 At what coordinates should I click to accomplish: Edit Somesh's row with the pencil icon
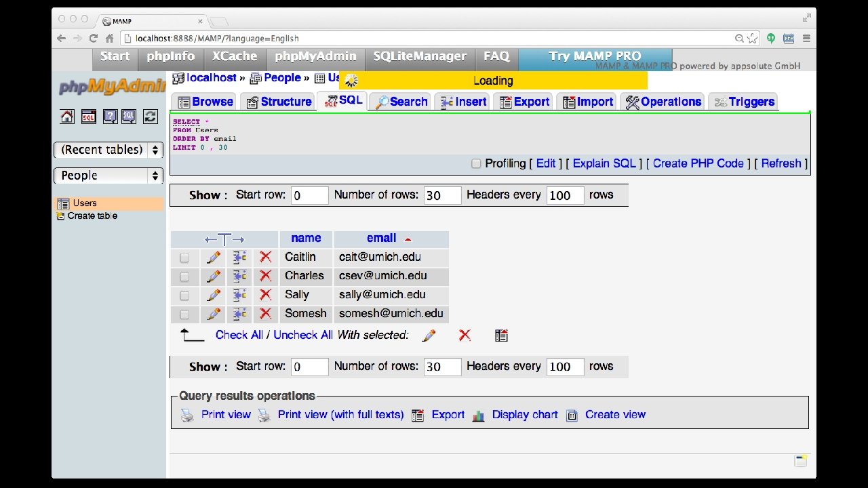(x=213, y=314)
